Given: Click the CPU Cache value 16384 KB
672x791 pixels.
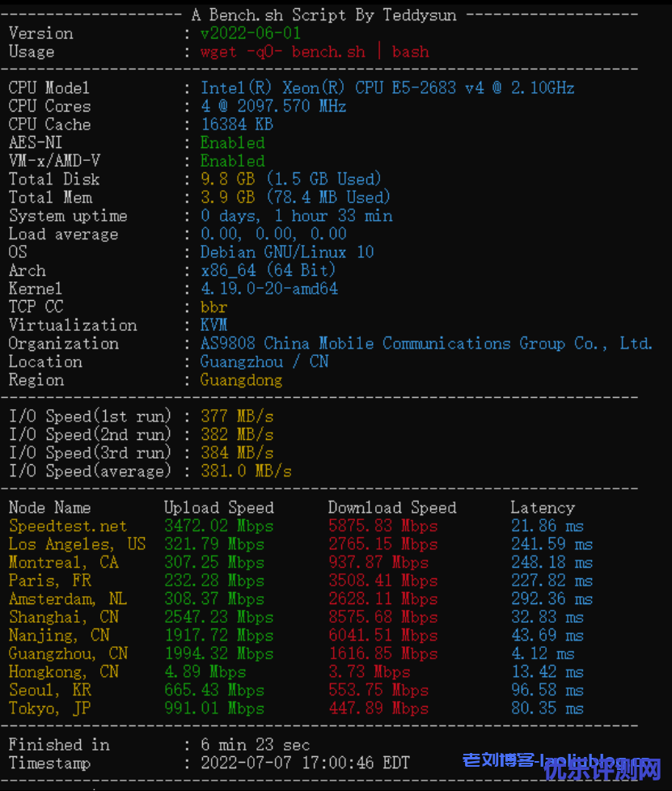Looking at the screenshot, I should (236, 125).
